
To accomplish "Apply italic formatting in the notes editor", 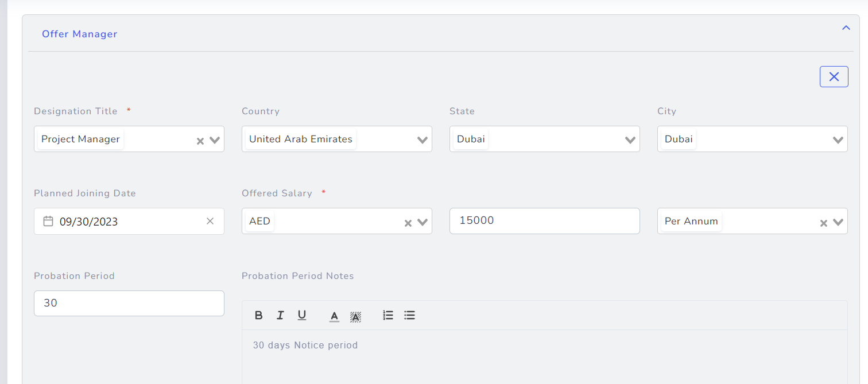I will point(280,315).
